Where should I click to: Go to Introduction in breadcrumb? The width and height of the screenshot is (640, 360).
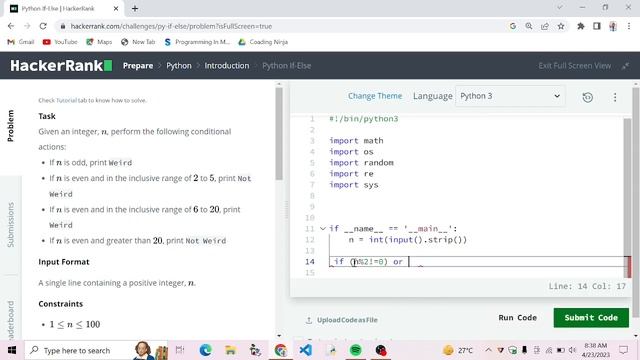coord(227,66)
